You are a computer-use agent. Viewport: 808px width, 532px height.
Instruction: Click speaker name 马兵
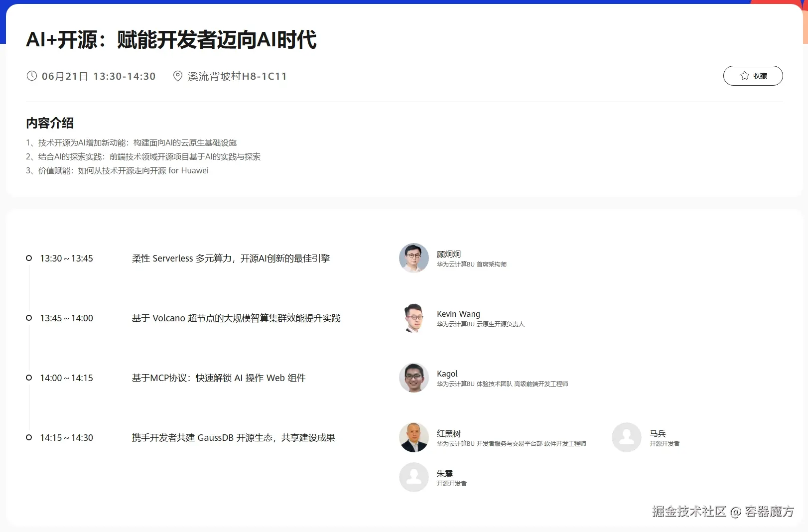pos(658,433)
